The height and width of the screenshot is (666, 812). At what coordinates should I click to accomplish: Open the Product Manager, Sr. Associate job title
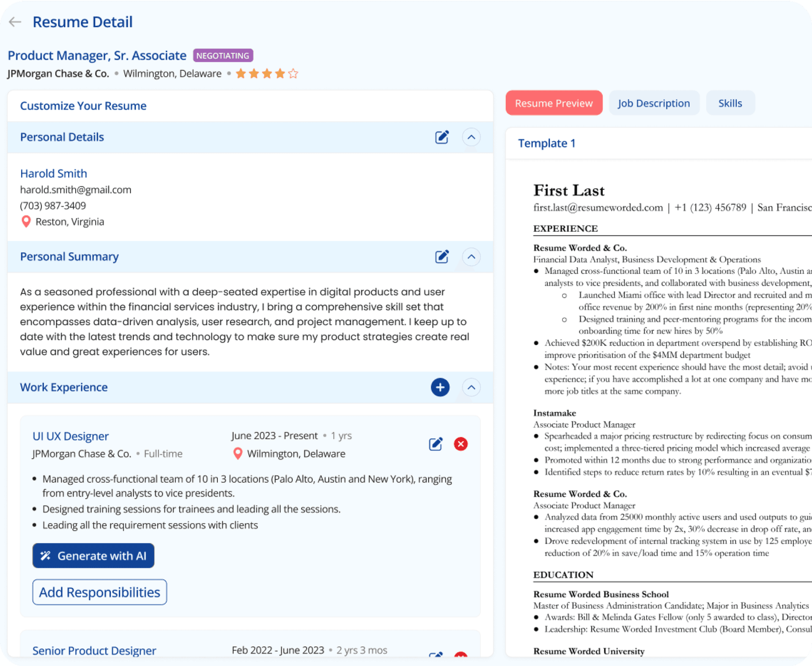[x=97, y=55]
